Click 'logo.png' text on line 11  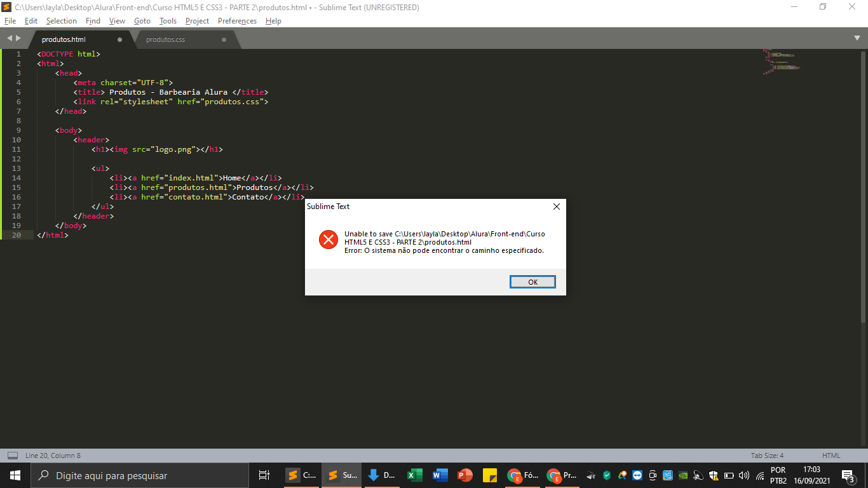tap(175, 149)
